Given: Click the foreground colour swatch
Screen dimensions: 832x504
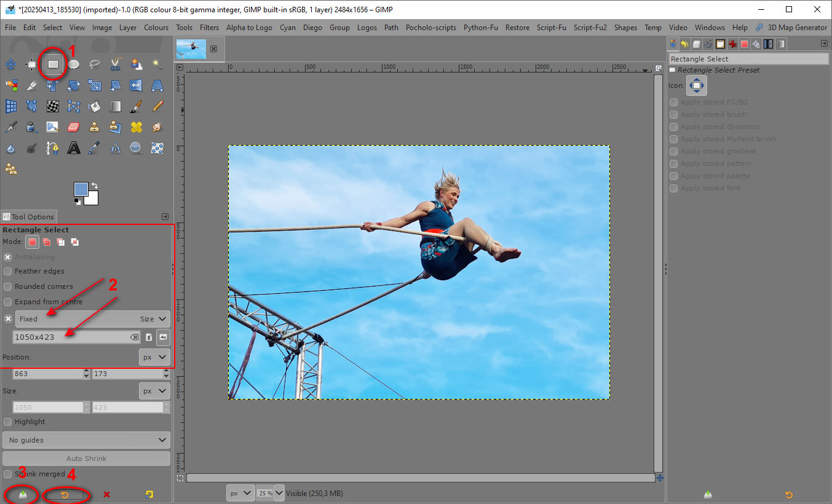Looking at the screenshot, I should (81, 189).
